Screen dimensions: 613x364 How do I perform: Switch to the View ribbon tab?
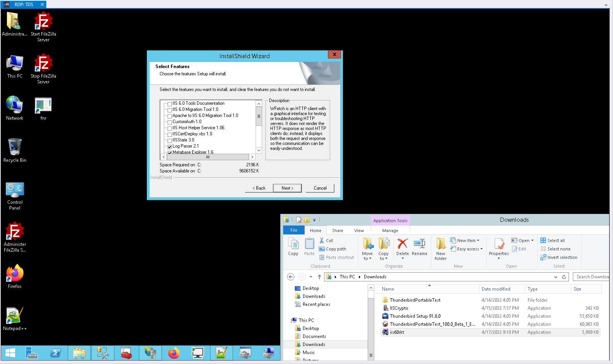click(359, 231)
